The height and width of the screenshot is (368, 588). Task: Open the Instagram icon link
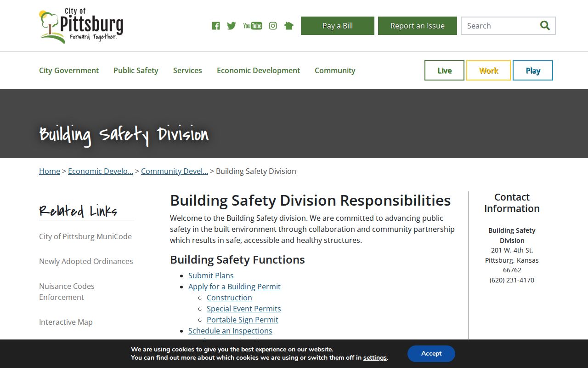click(x=273, y=26)
